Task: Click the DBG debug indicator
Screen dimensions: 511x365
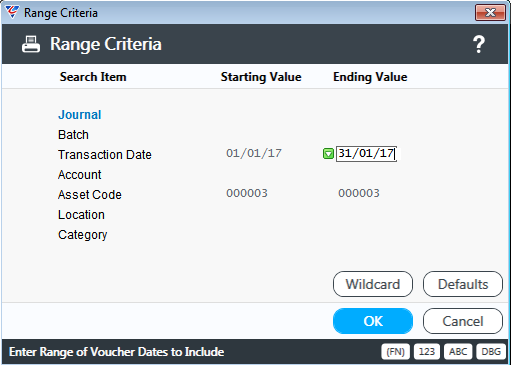Action: [491, 352]
